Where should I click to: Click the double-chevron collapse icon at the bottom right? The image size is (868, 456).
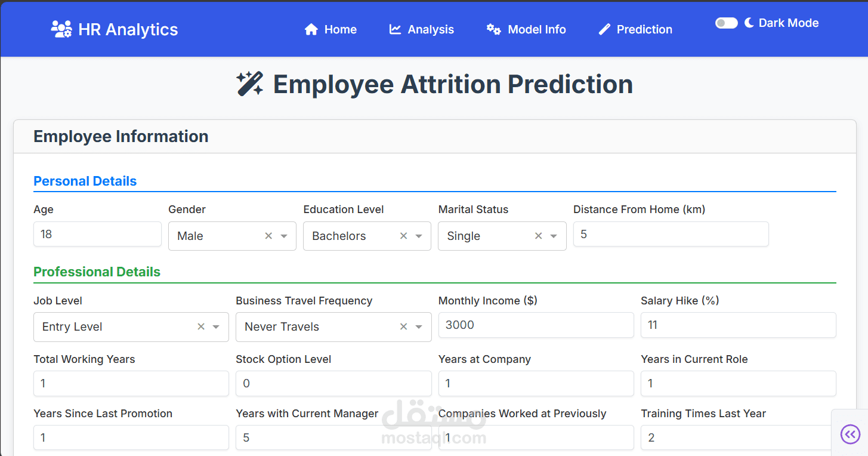(x=850, y=434)
